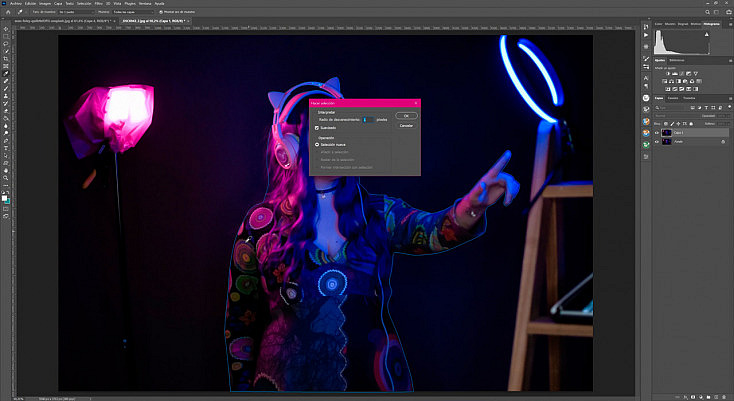The height and width of the screenshot is (401, 734).
Task: Select the Pen tool
Action: point(5,140)
